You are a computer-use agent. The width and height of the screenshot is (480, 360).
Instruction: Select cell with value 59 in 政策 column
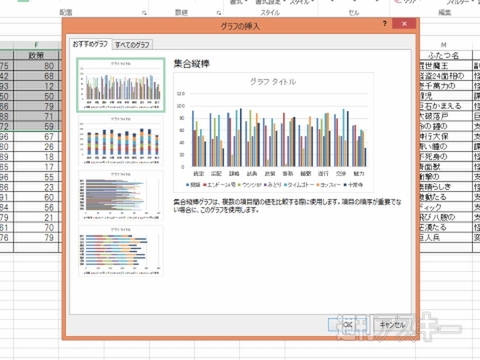(36, 126)
